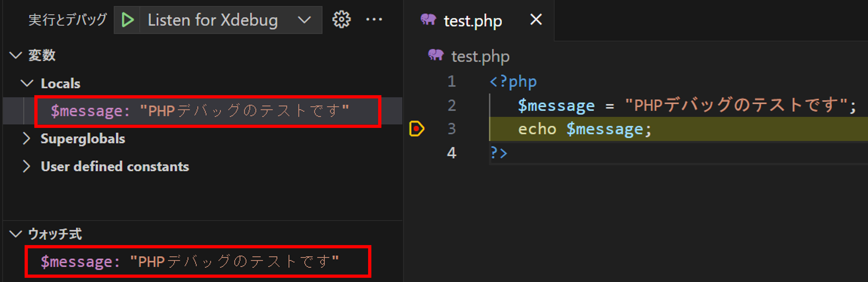Screen dimensions: 868x282
Task: Click the breakpoint arrow on line 3
Action: click(417, 128)
